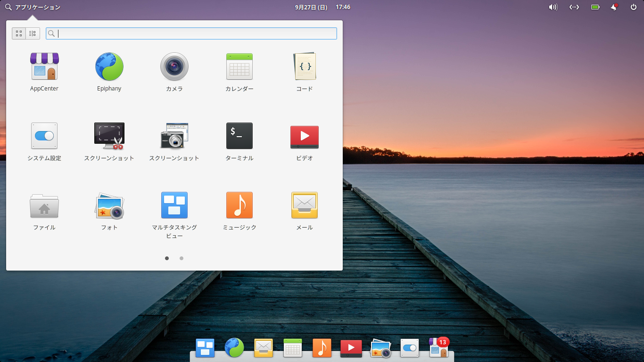The width and height of the screenshot is (644, 362).
Task: Open the sound volume indicator
Action: point(553,7)
